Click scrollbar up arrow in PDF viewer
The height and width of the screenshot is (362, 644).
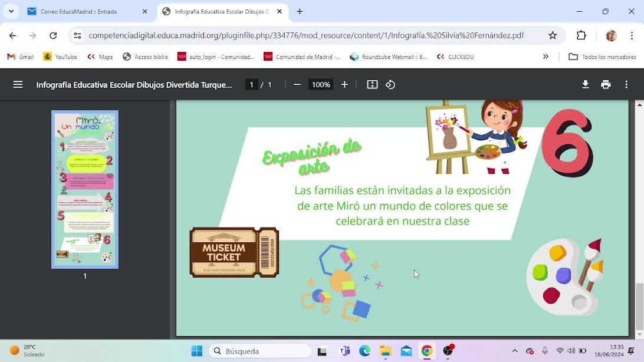[639, 105]
